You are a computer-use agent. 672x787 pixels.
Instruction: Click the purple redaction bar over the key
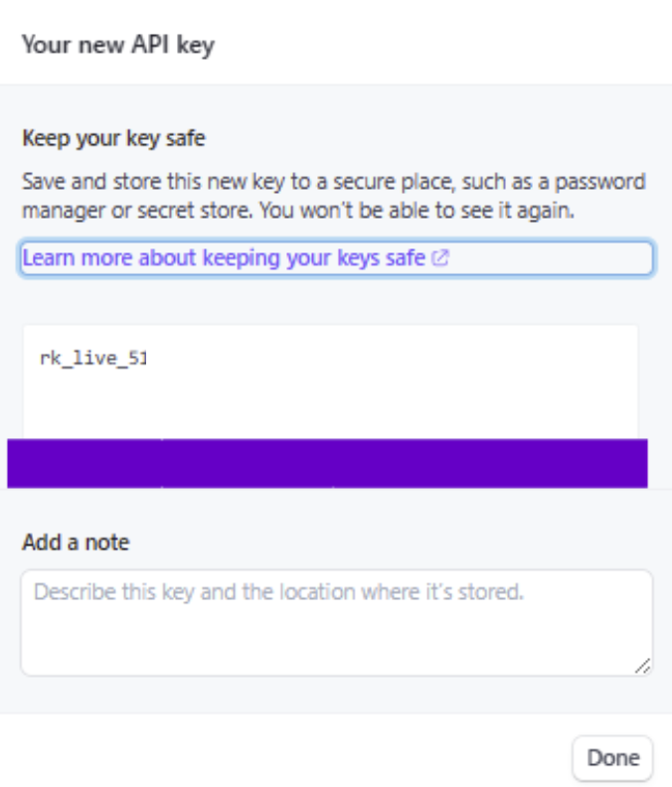coord(327,463)
